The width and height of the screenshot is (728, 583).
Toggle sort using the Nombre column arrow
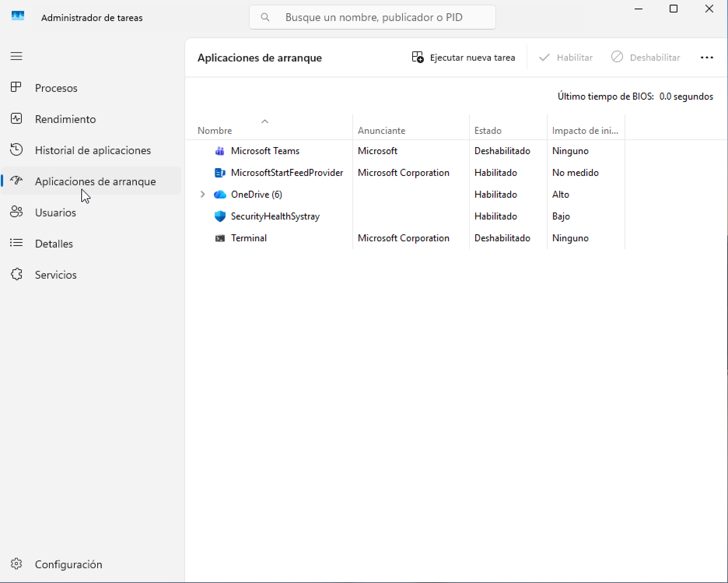(x=265, y=121)
